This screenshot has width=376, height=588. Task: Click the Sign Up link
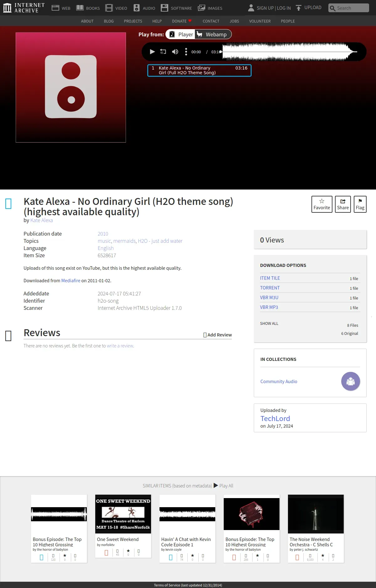[265, 8]
